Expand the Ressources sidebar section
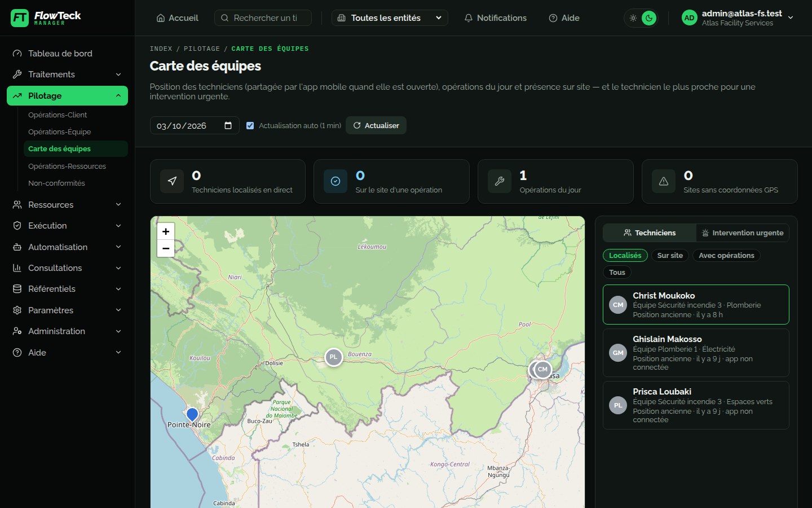The image size is (812, 508). coord(68,204)
